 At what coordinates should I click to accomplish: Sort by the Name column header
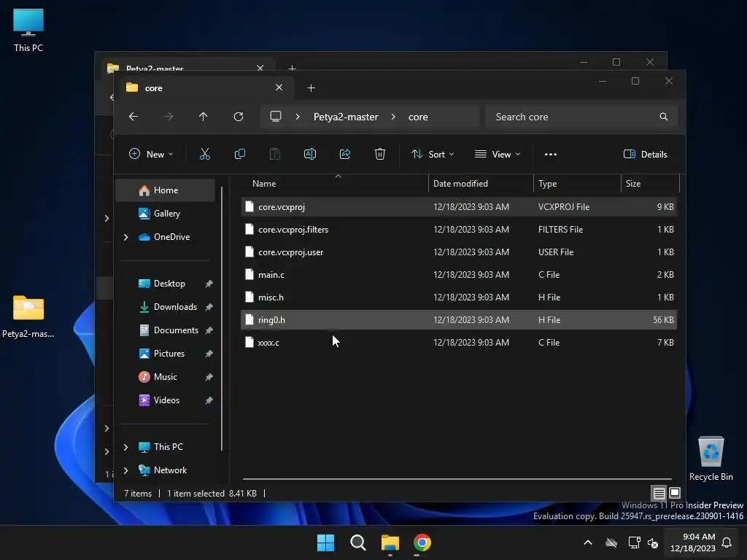pyautogui.click(x=336, y=183)
